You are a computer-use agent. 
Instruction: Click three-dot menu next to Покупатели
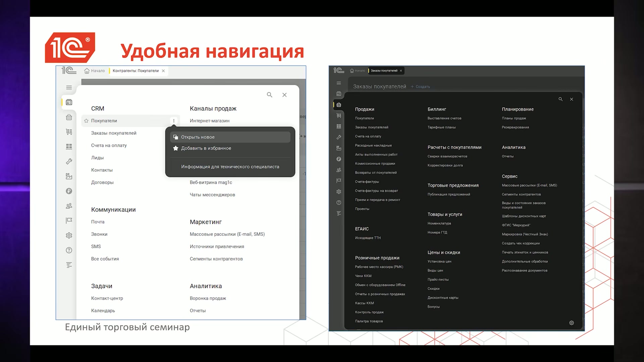coord(174,121)
